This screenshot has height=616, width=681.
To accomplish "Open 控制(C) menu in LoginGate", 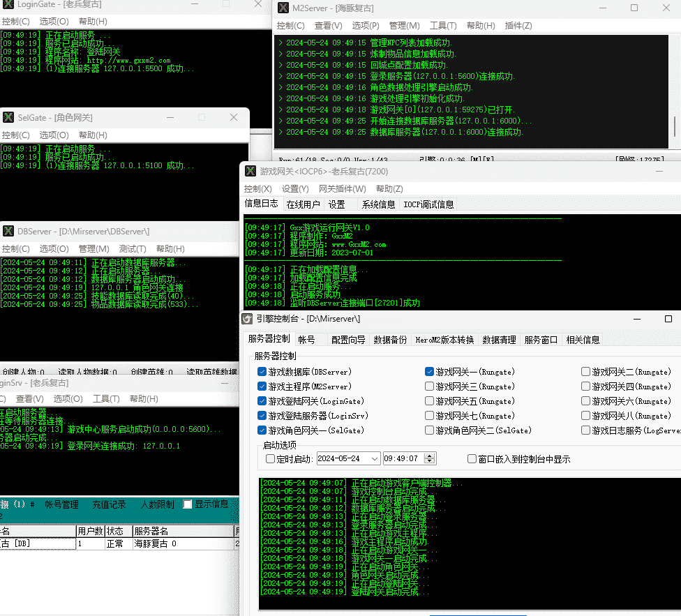I will pos(15,22).
